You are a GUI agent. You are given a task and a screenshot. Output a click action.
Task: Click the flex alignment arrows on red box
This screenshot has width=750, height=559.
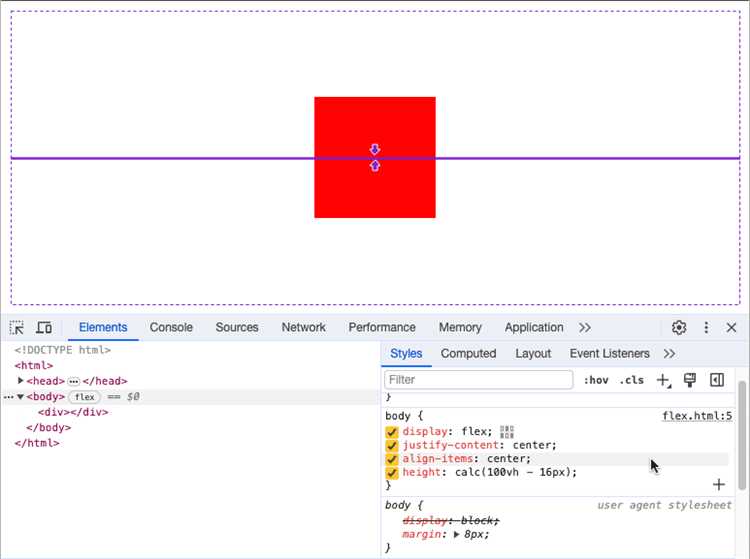point(375,158)
